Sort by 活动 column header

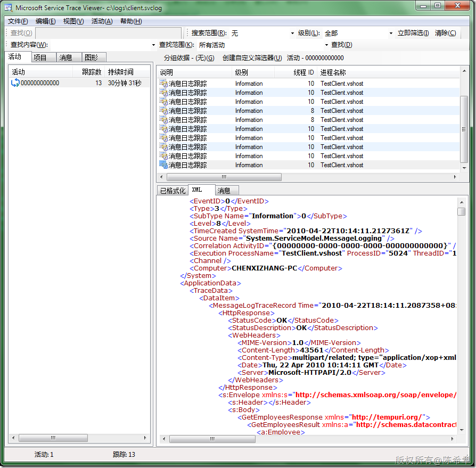point(40,72)
